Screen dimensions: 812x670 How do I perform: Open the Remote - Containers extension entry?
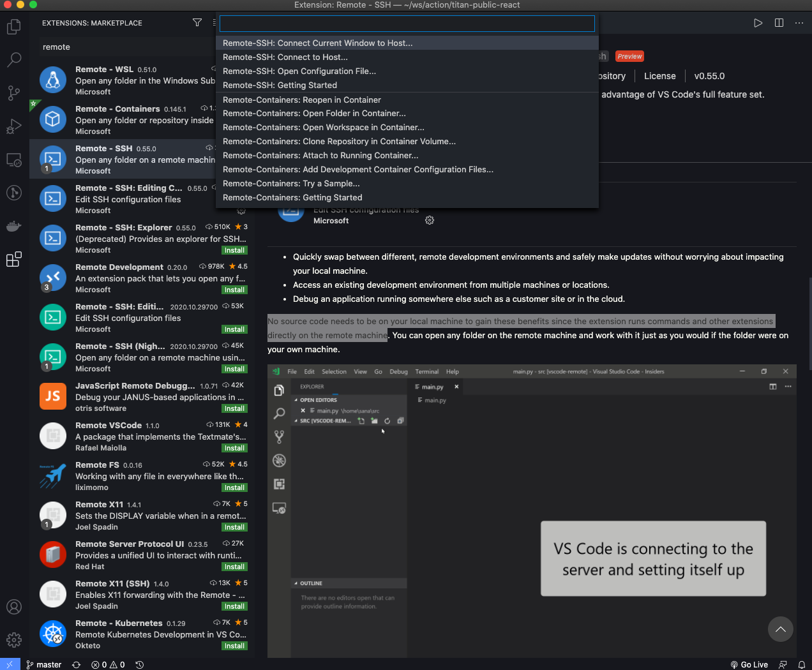coord(123,120)
